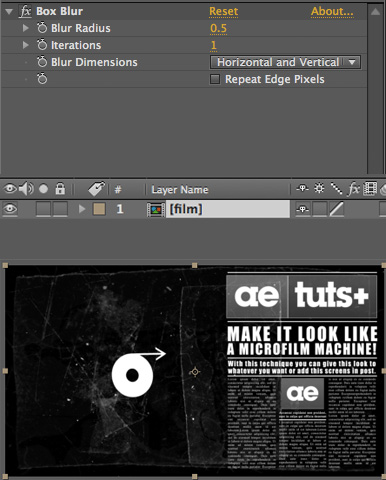Enable the Blur Radius stopwatch
386x480 pixels.
point(42,28)
